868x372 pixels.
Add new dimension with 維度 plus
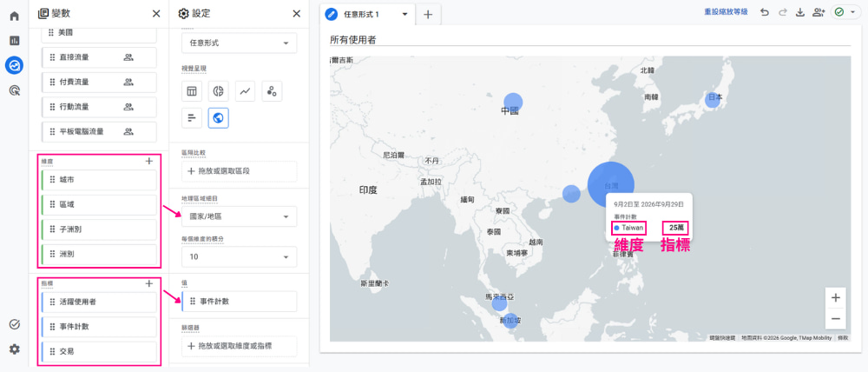[148, 162]
